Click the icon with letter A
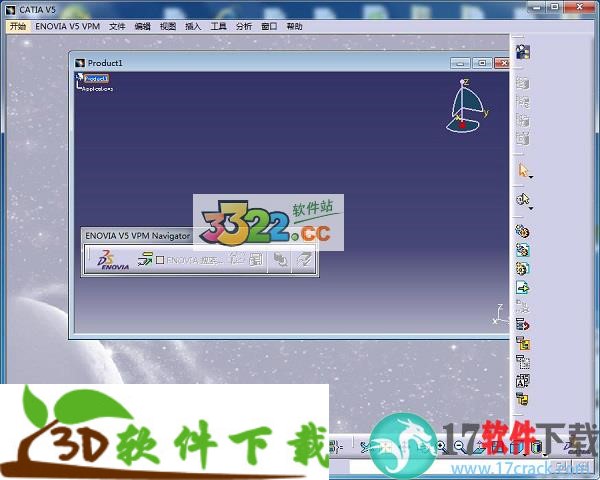600x480 pixels. click(x=523, y=380)
